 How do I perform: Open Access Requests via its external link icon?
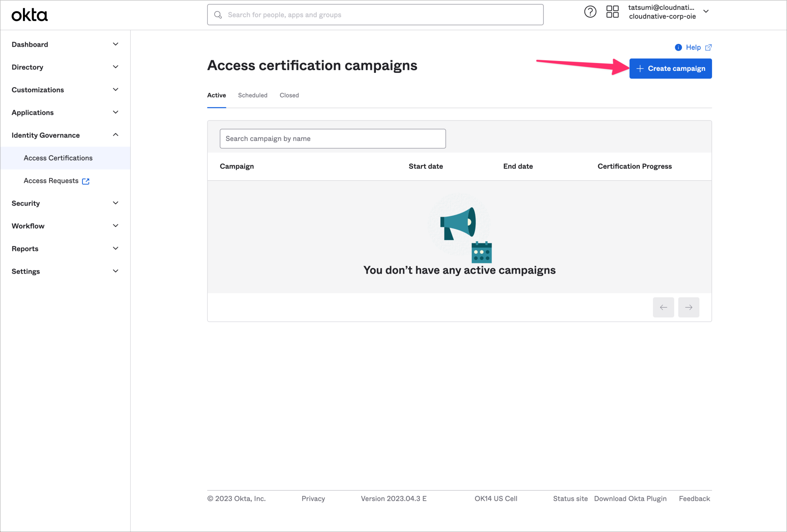pyautogui.click(x=86, y=181)
